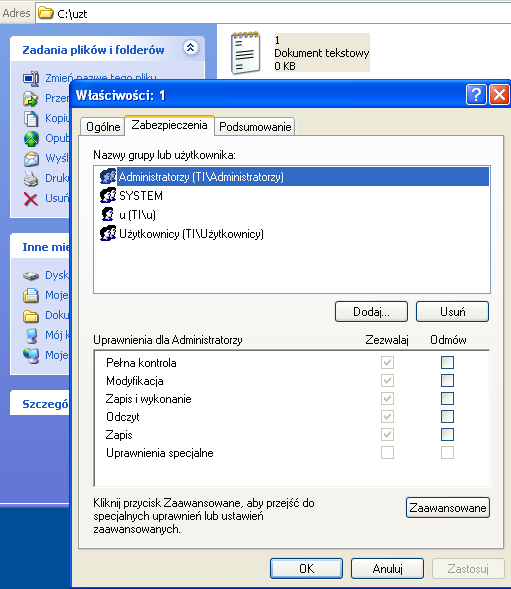
Task: Click the e-mail envelope icon in task pane
Action: click(31, 158)
